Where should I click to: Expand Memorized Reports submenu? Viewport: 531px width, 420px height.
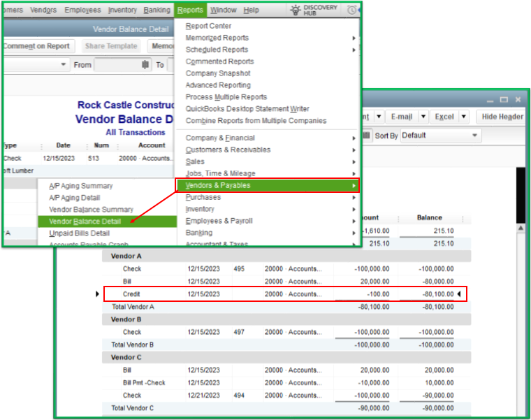(268, 38)
